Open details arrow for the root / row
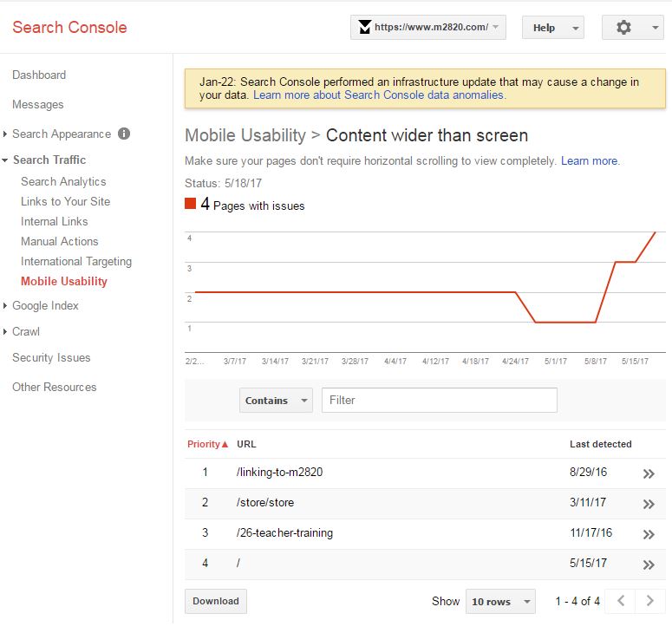The width and height of the screenshot is (672, 633). tap(648, 564)
